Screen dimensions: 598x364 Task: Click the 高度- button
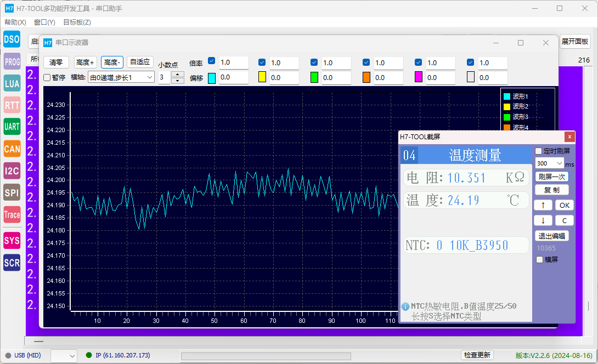[112, 62]
